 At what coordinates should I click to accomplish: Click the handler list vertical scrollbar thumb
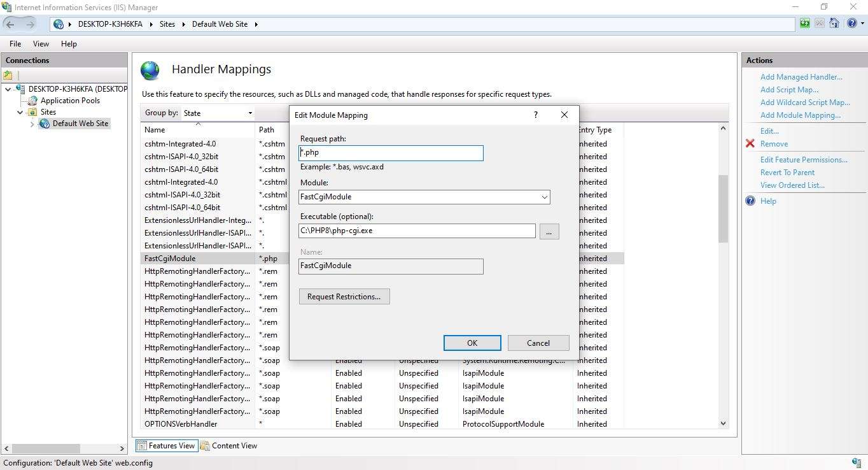coord(723,209)
